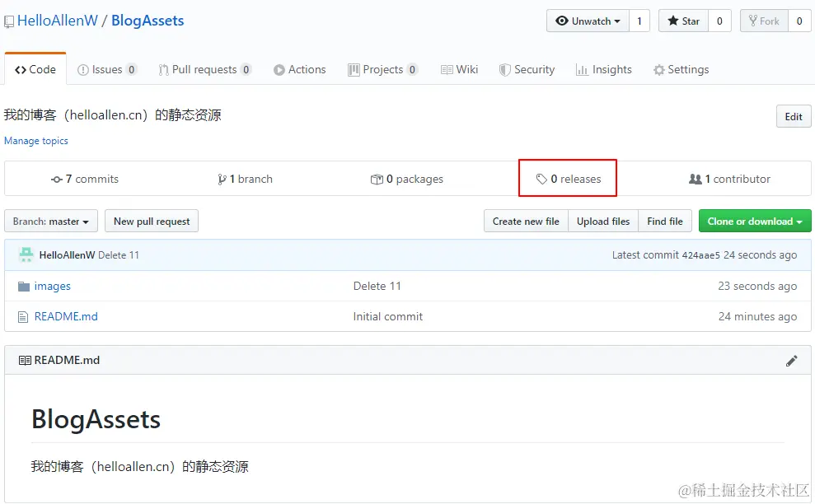This screenshot has height=504, width=815.
Task: Click the pencil icon to edit README
Action: 792,361
